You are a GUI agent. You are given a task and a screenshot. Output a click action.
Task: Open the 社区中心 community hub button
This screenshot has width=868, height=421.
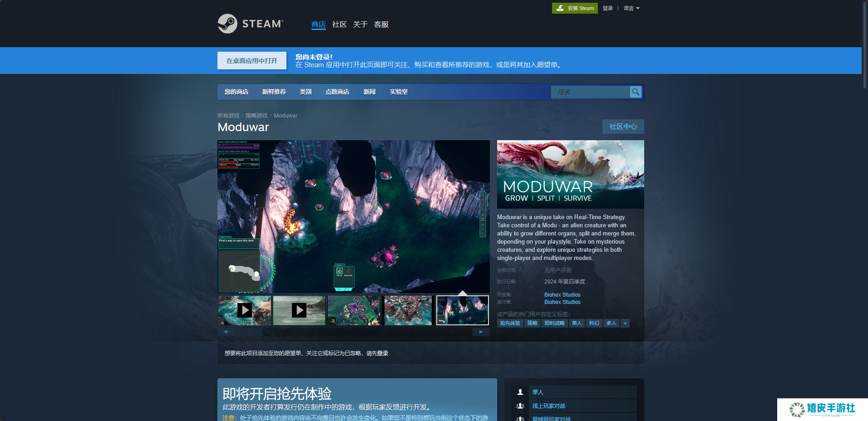point(623,127)
